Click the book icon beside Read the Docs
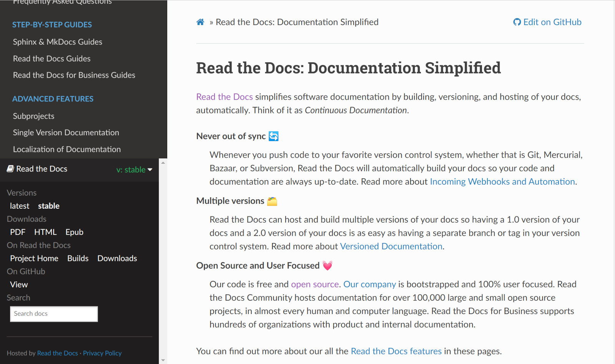 (10, 169)
